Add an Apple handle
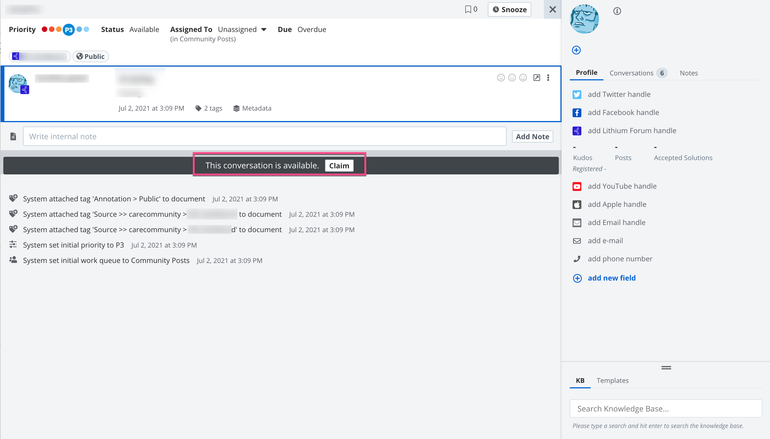The image size is (770, 439). point(617,204)
